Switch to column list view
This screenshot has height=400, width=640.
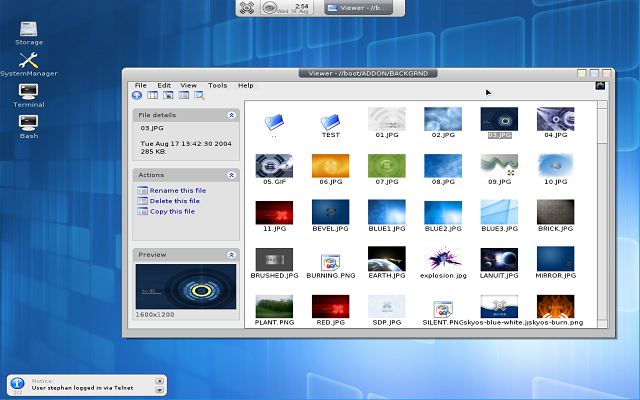(x=184, y=96)
